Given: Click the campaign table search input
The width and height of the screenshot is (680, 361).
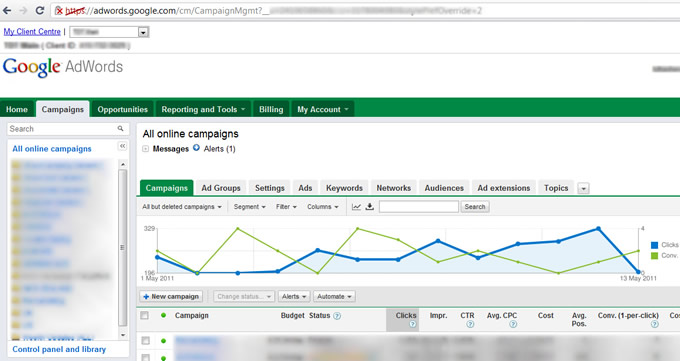Looking at the screenshot, I should tap(418, 207).
